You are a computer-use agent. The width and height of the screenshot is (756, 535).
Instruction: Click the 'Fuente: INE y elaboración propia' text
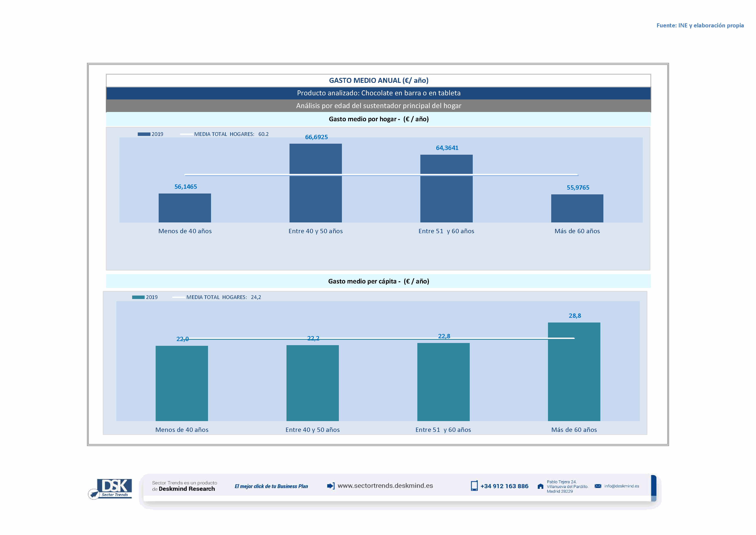tap(700, 25)
